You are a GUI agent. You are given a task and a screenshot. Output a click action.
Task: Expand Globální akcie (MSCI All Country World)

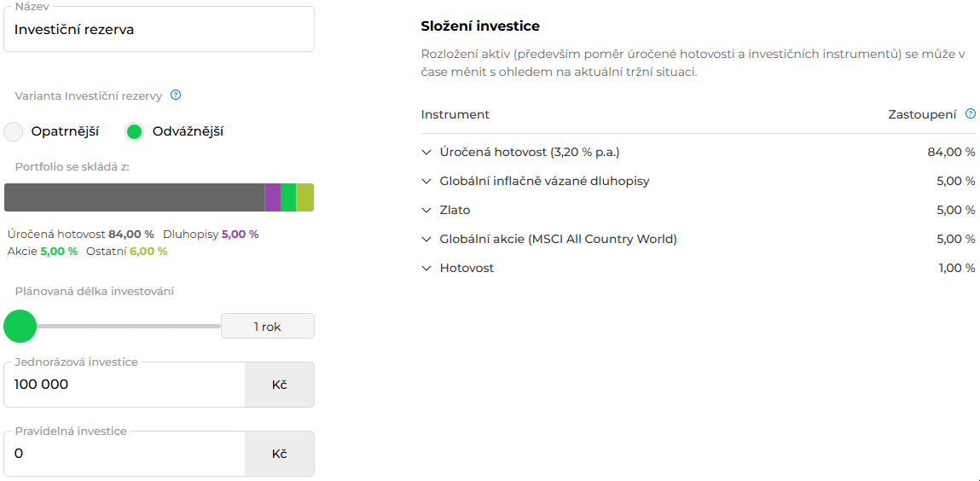[x=426, y=240]
